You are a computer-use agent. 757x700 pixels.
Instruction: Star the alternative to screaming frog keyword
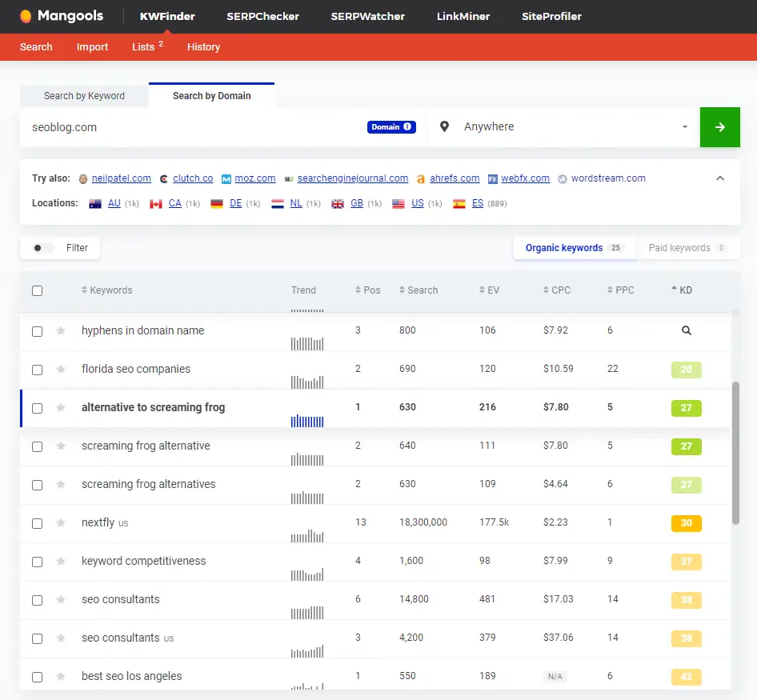(x=60, y=407)
